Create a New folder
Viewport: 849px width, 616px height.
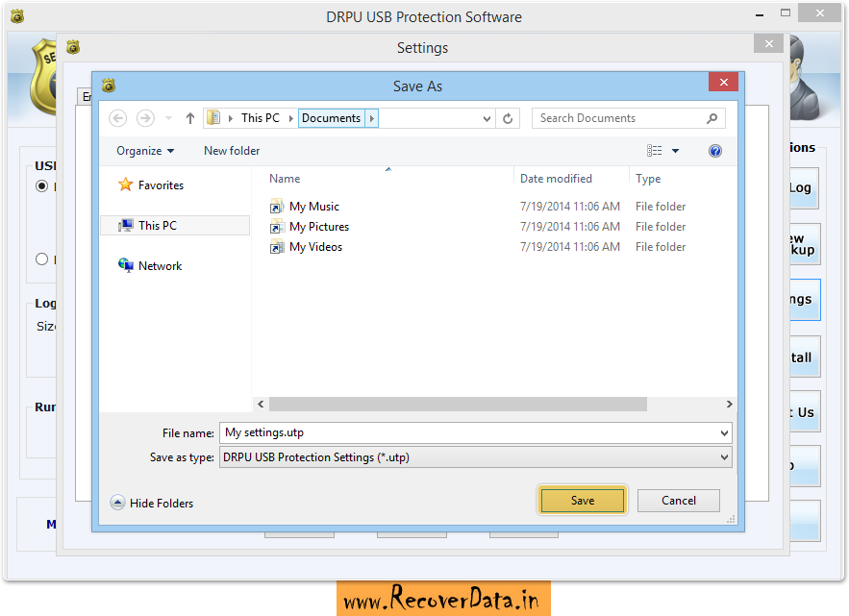click(x=232, y=151)
